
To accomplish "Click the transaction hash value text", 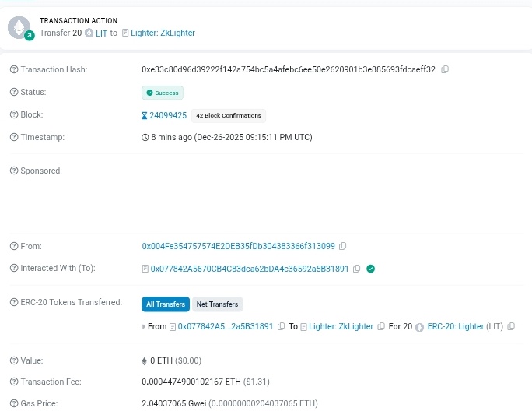I will [x=289, y=69].
